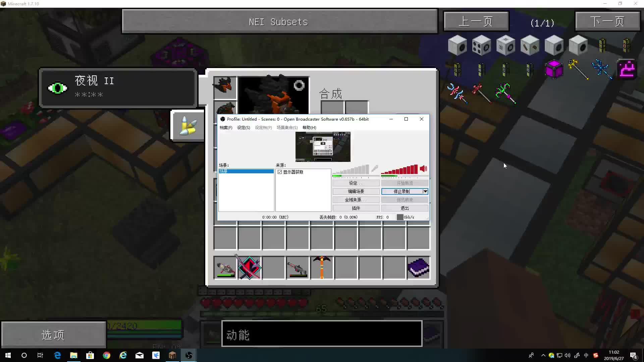The height and width of the screenshot is (362, 644).
Task: Open the 帮助(H) menu in OBS
Action: tap(309, 128)
